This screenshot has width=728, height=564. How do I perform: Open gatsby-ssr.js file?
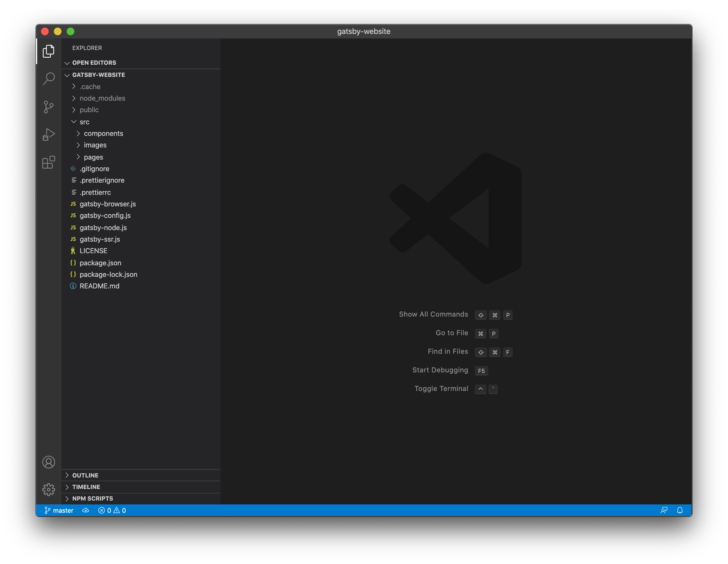pos(141,239)
